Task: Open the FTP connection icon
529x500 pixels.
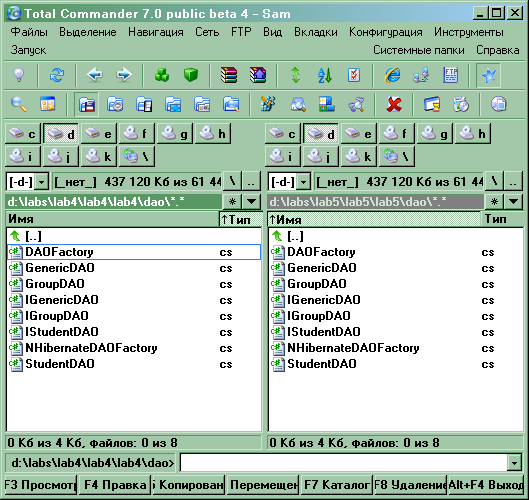Action: click(450, 75)
